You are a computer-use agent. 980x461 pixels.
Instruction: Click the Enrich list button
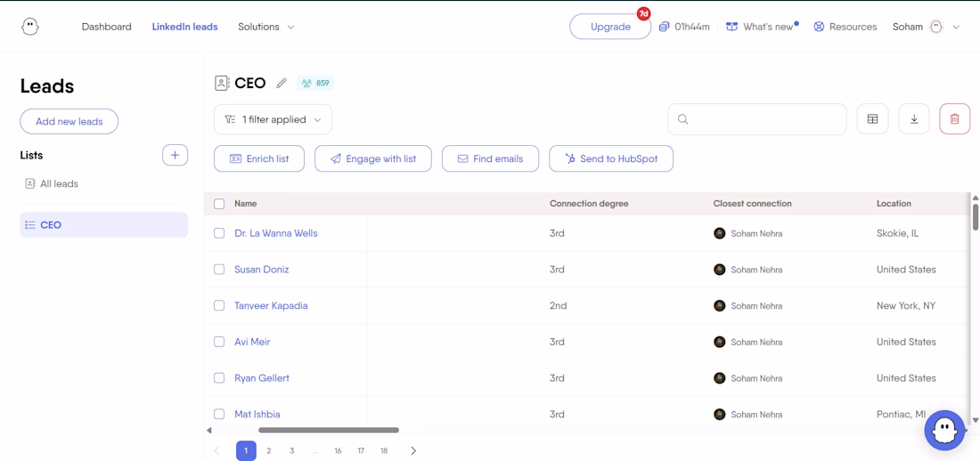click(259, 158)
